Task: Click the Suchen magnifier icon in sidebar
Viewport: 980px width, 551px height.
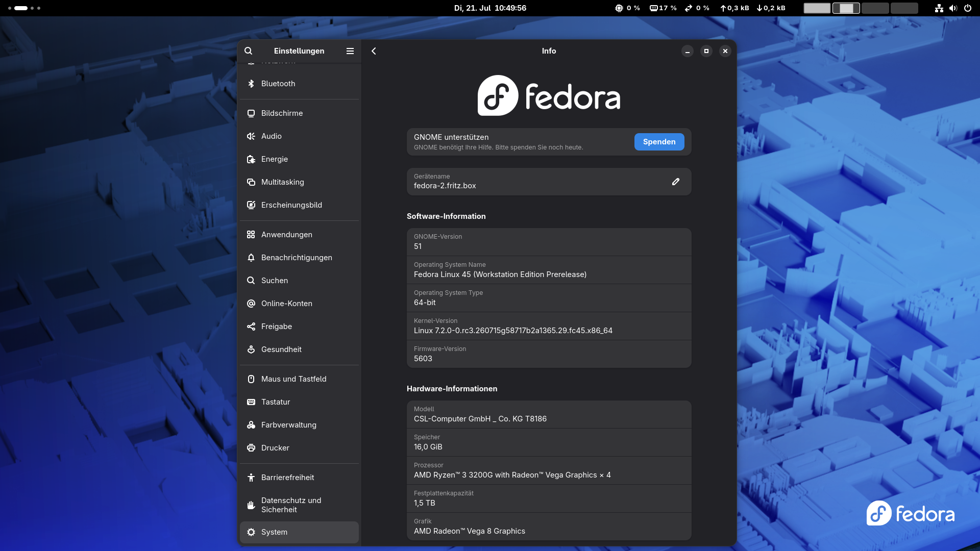Action: point(251,281)
